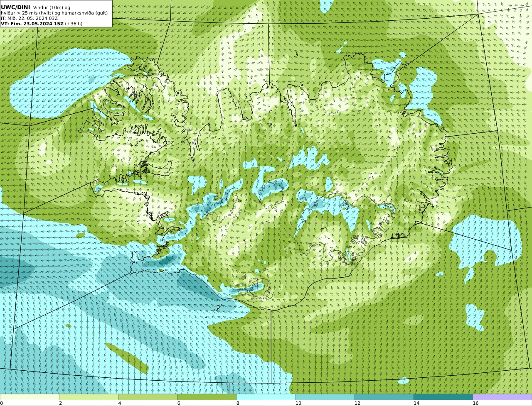
Task: Click the legend scale label '12'
Action: coord(357,403)
